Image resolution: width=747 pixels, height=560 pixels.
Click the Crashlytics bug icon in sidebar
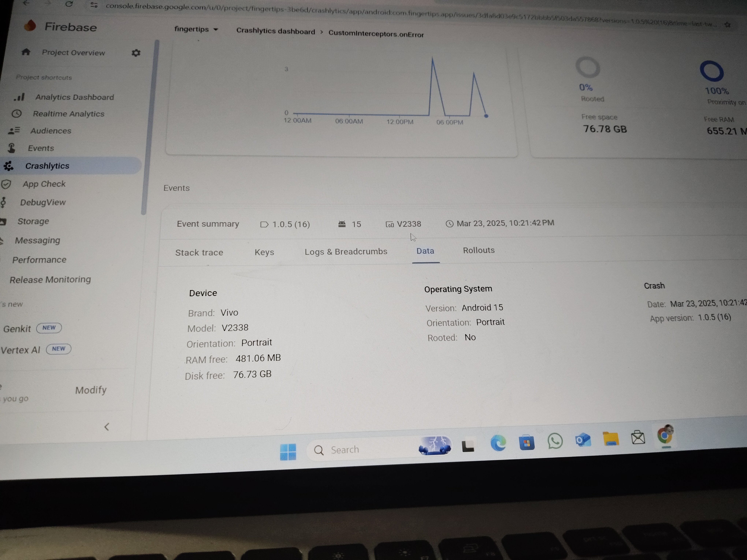pyautogui.click(x=8, y=166)
